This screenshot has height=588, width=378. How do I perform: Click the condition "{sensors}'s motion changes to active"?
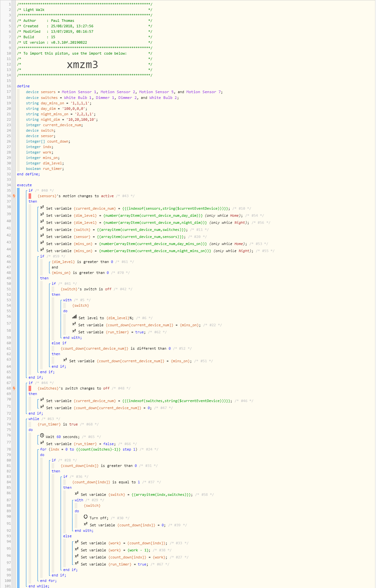(75, 196)
